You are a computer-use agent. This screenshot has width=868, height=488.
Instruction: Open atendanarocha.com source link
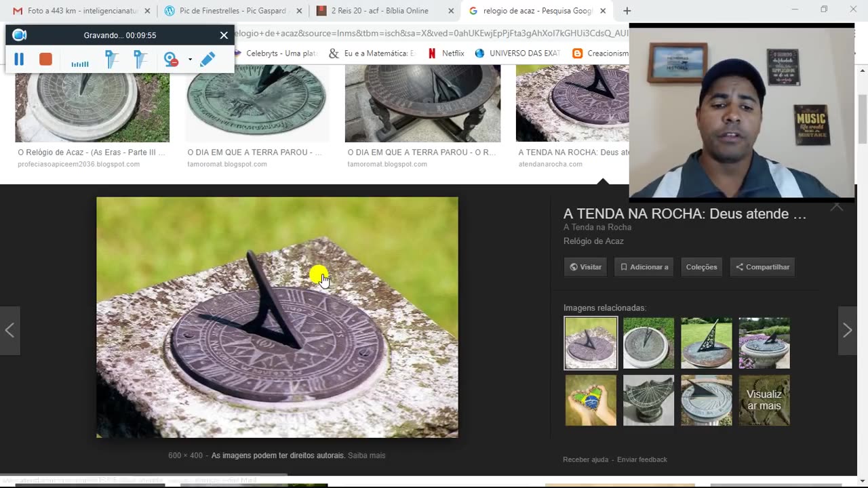(550, 164)
